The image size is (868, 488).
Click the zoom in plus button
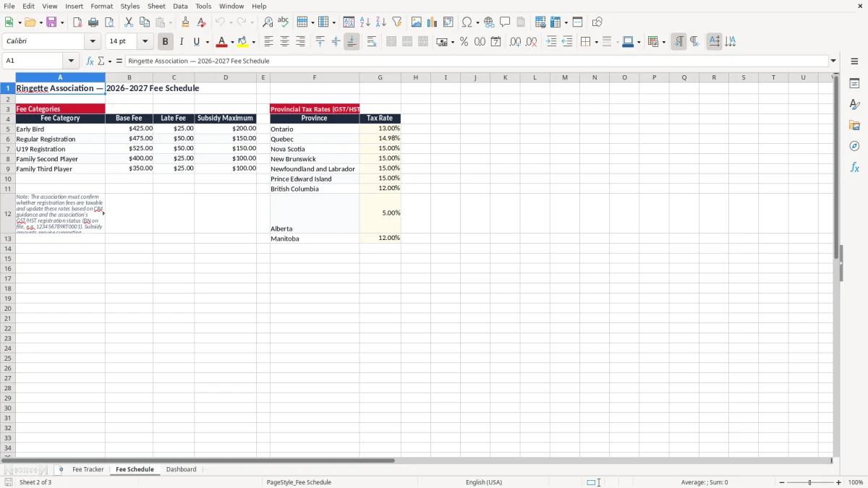click(x=839, y=482)
